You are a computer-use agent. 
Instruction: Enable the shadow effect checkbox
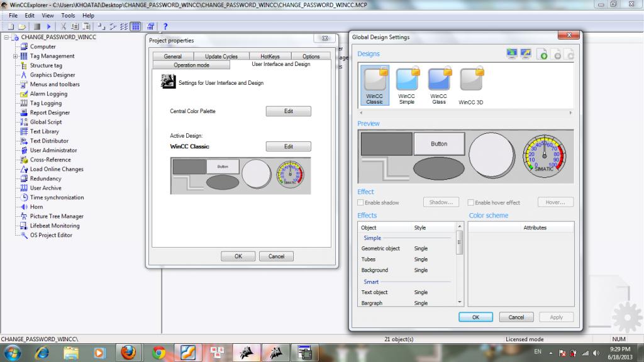tap(361, 202)
